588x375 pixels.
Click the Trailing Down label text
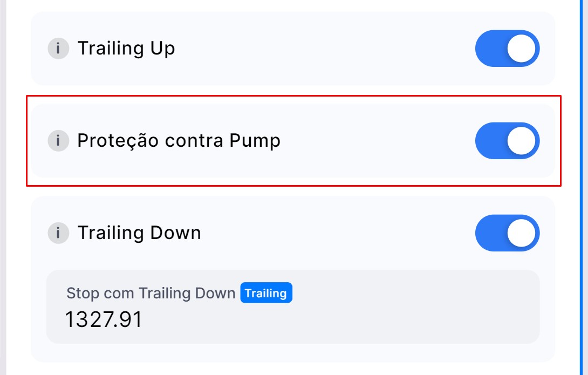click(139, 233)
